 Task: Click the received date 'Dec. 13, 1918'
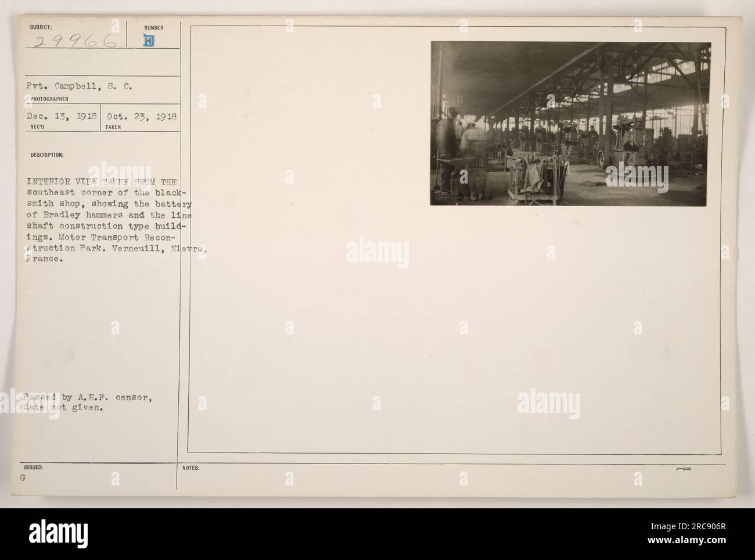(63, 116)
